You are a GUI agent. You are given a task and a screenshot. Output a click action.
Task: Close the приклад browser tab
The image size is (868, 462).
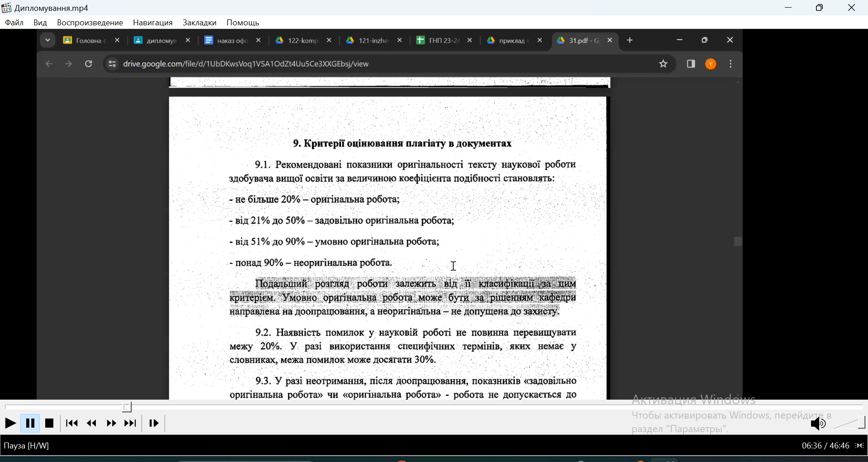pyautogui.click(x=541, y=41)
